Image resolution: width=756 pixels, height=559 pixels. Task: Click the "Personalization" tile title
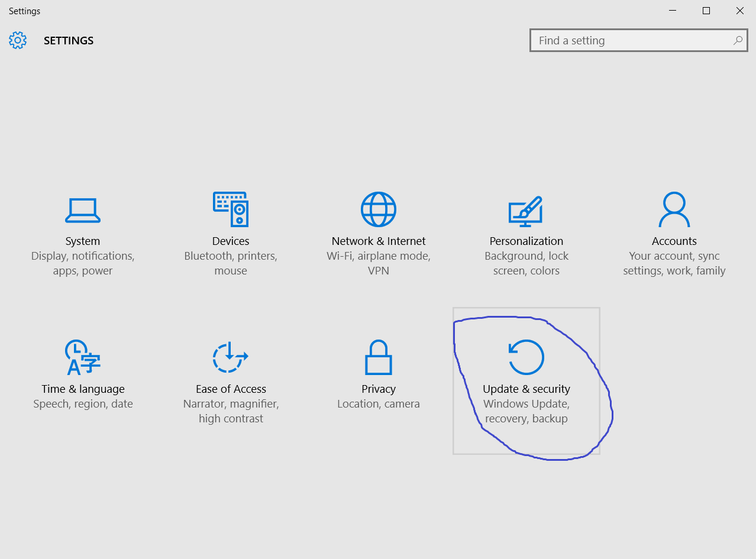526,241
